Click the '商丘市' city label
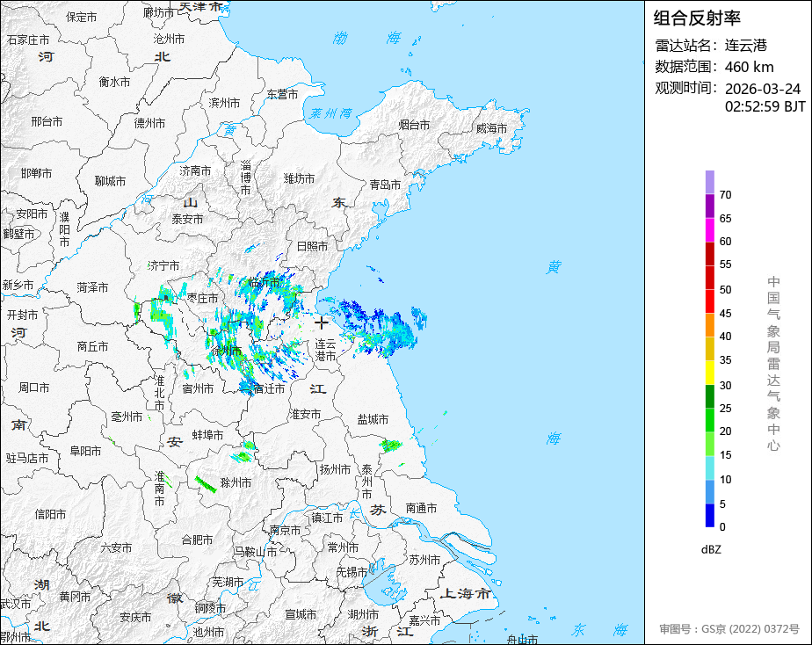Viewport: 812px width, 645px height. [92, 347]
